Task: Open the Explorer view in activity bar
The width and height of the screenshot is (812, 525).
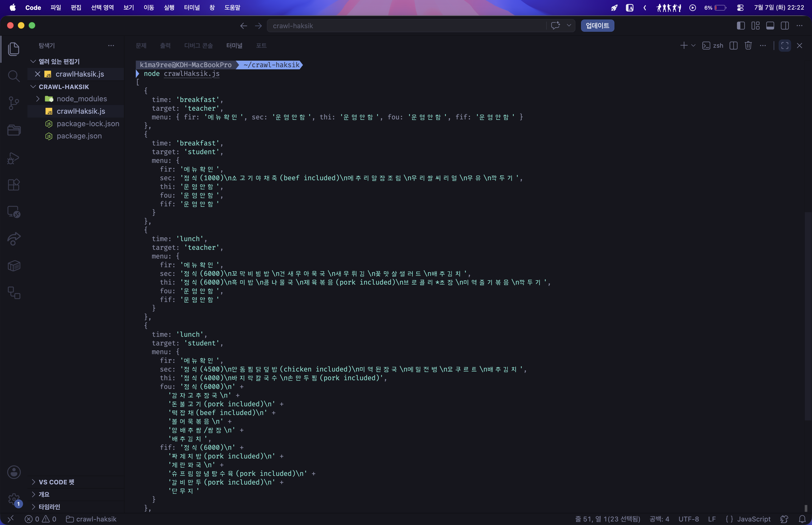Action: tap(14, 49)
